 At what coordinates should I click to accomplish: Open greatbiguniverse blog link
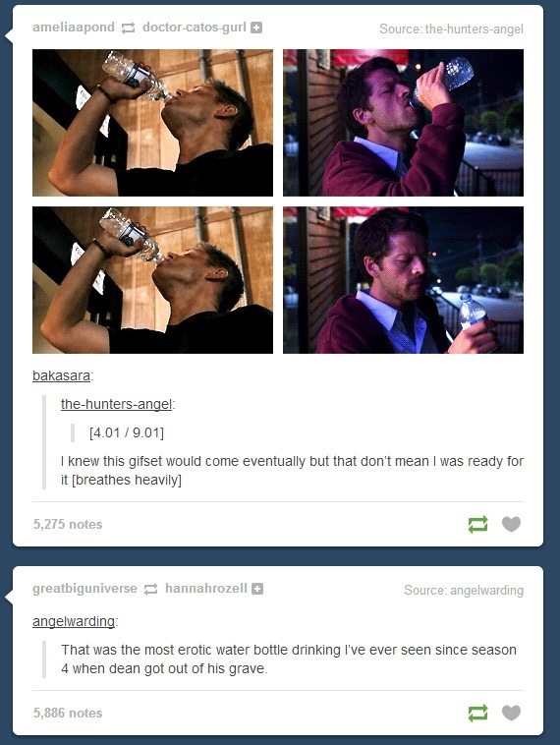[x=84, y=588]
